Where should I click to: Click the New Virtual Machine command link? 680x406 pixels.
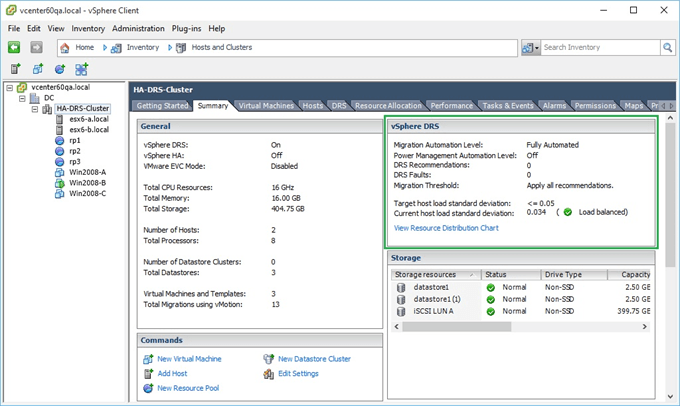click(189, 359)
